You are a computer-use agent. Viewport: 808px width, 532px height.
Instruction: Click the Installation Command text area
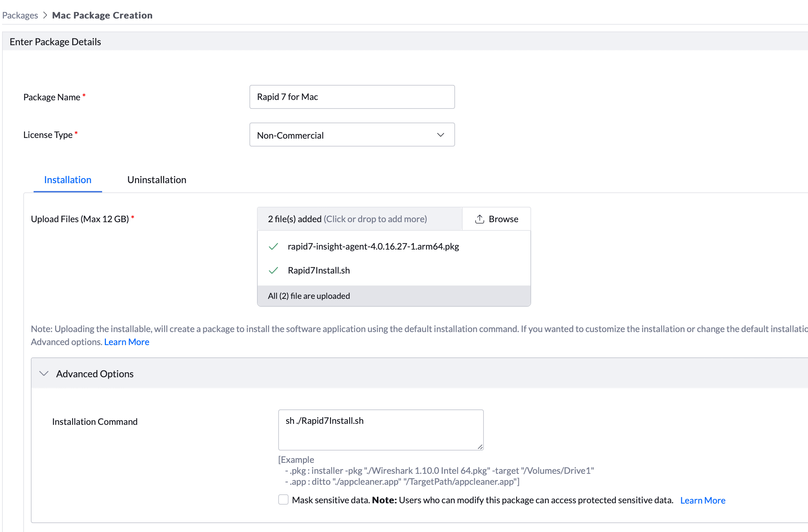(x=381, y=430)
